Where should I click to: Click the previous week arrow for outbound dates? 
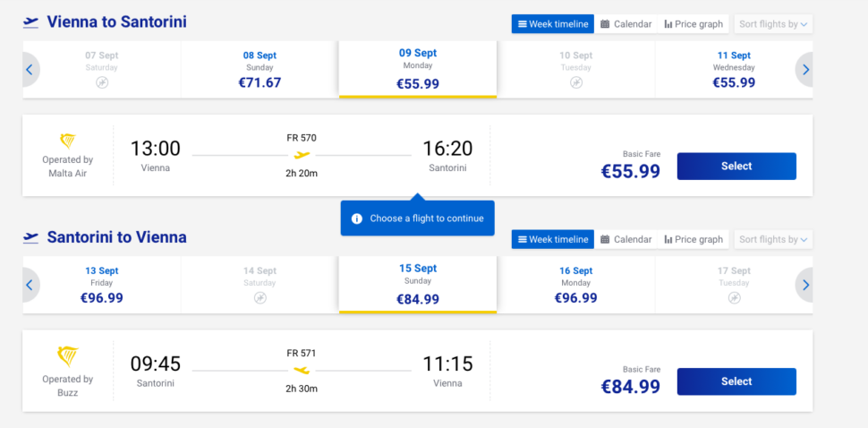[30, 69]
